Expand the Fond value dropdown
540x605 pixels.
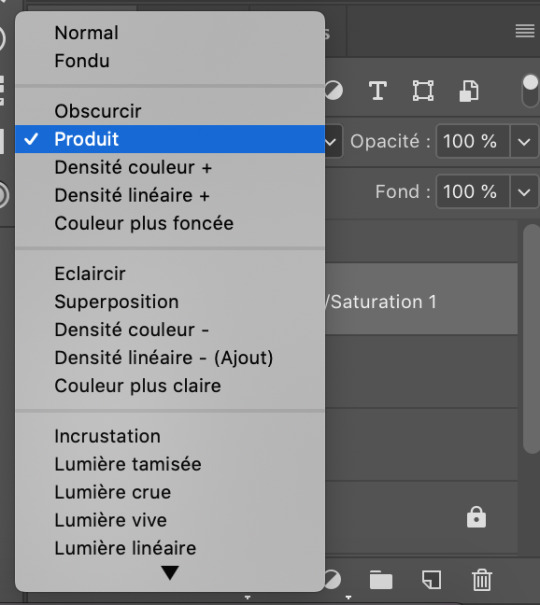pyautogui.click(x=524, y=192)
